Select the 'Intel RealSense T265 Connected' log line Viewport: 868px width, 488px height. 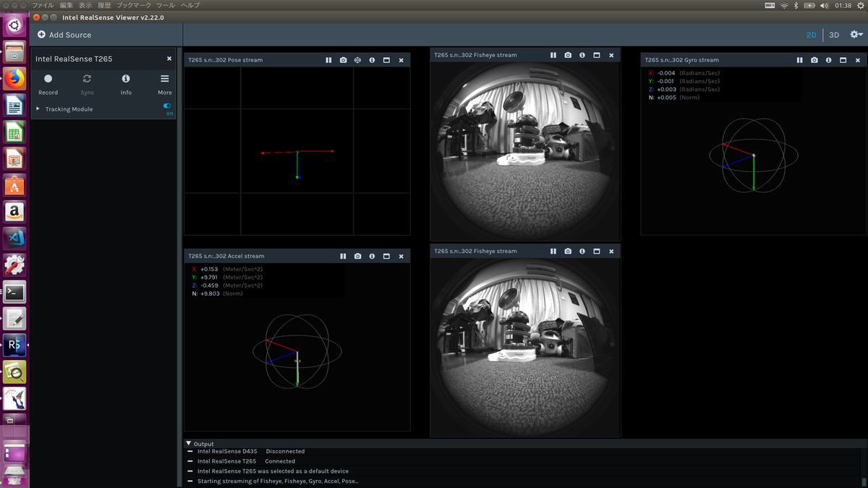click(246, 461)
